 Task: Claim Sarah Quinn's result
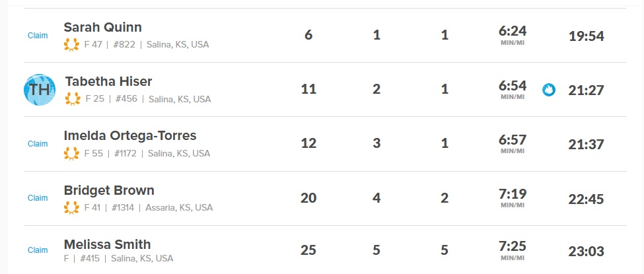point(38,36)
